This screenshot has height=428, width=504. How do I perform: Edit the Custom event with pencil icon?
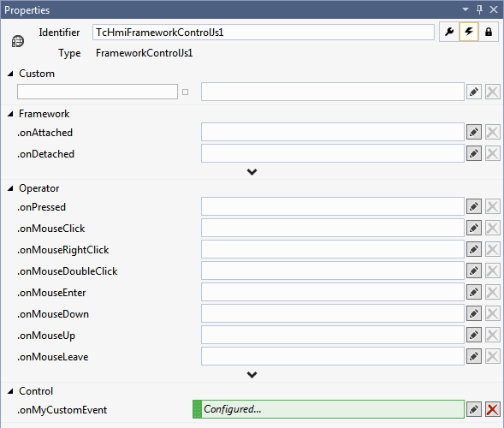click(x=474, y=92)
